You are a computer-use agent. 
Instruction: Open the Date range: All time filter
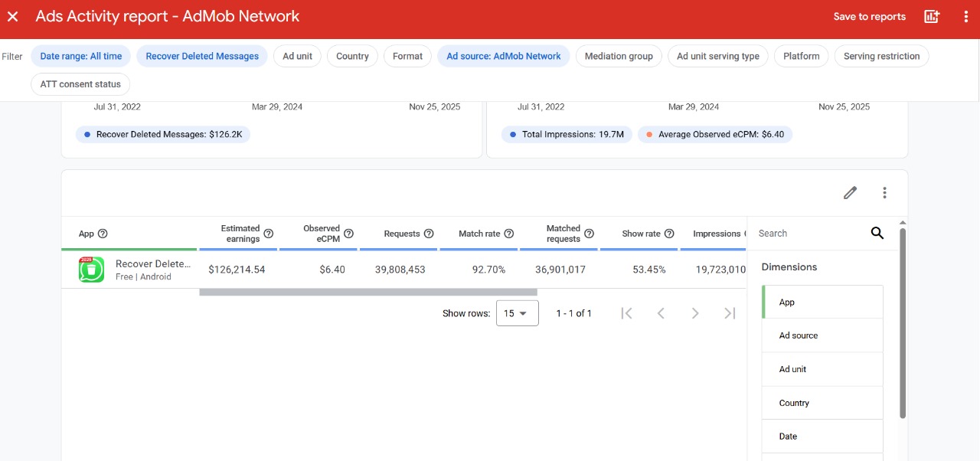pos(81,56)
